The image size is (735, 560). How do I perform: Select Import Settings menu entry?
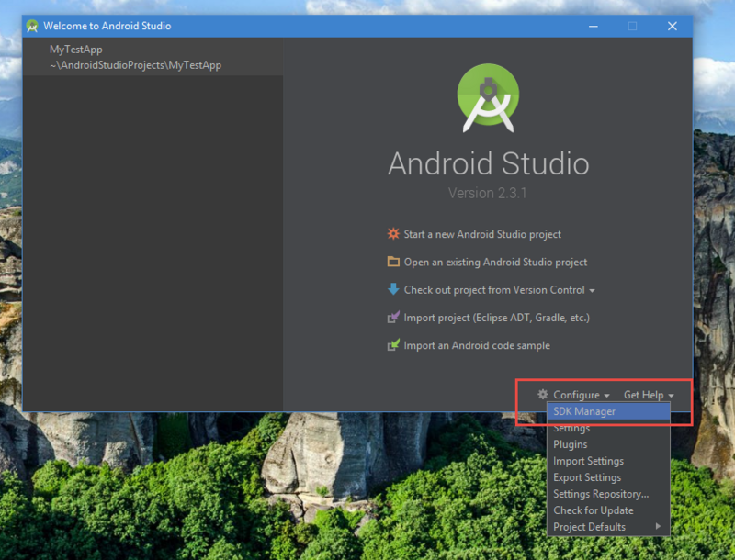[608, 461]
